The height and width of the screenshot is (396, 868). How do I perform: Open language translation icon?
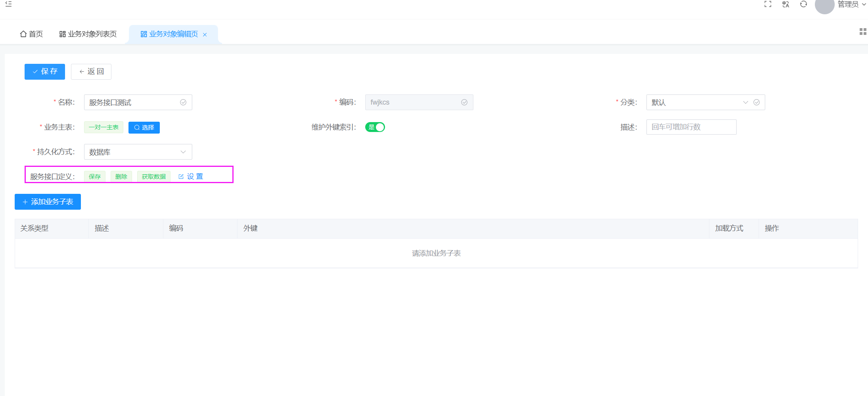[x=786, y=4]
